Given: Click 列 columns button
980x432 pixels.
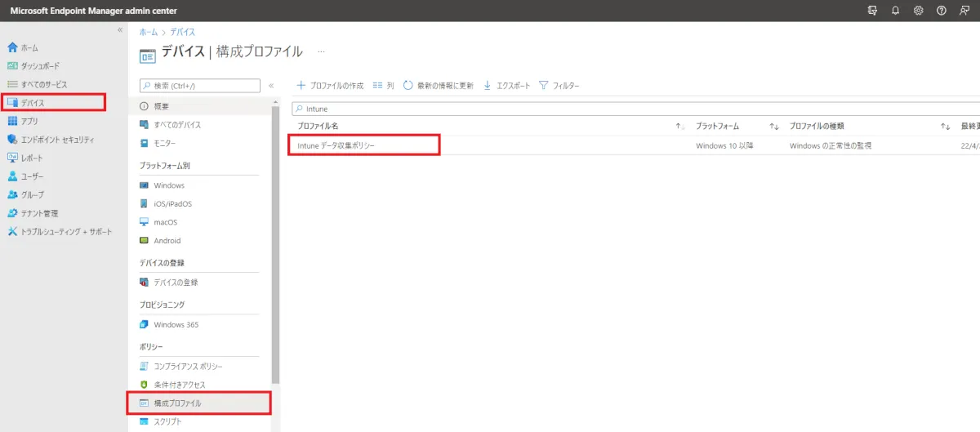Looking at the screenshot, I should (x=383, y=86).
